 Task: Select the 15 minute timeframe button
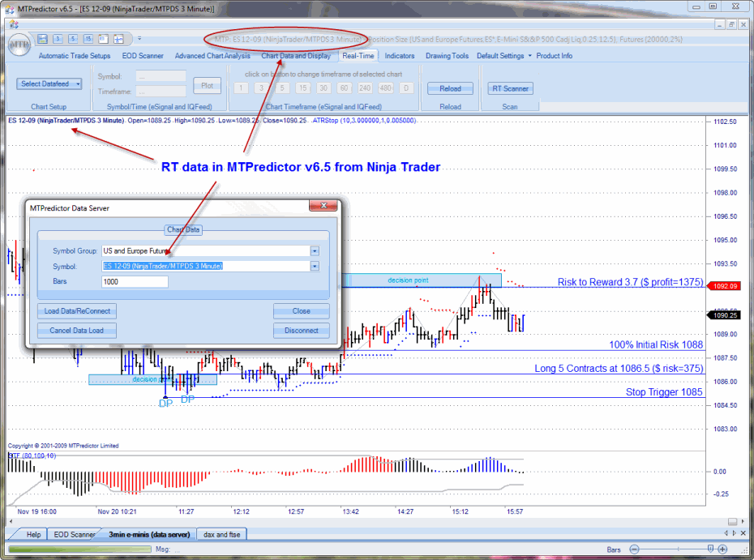click(x=303, y=88)
